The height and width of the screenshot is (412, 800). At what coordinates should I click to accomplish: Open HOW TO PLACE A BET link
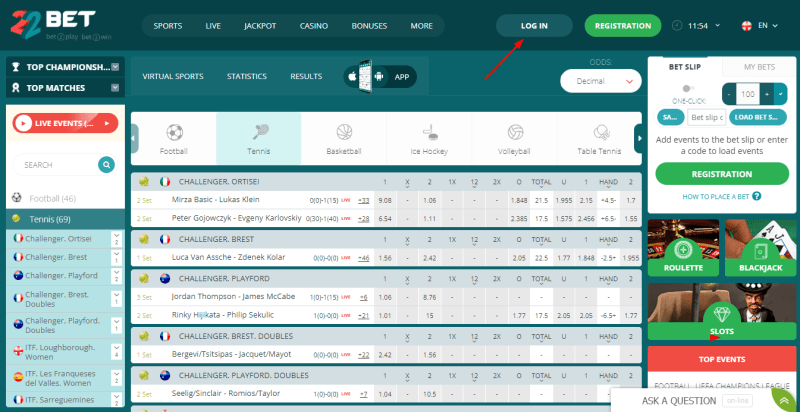click(716, 196)
